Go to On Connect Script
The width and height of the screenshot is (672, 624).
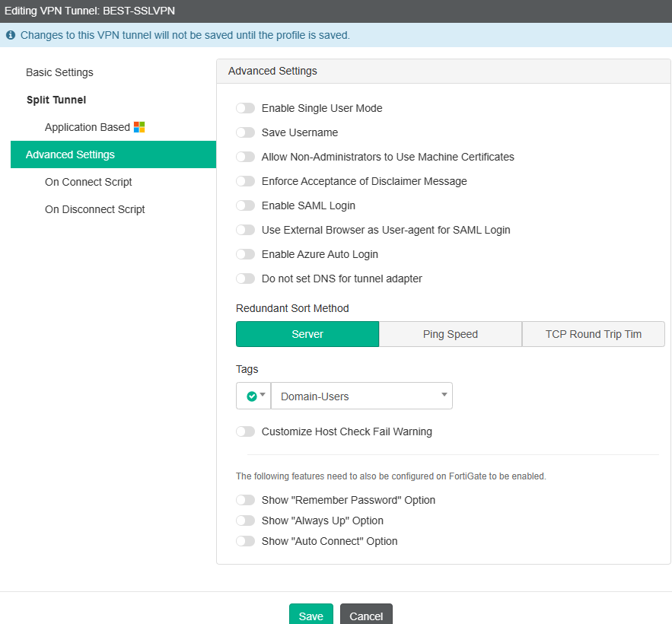88,182
